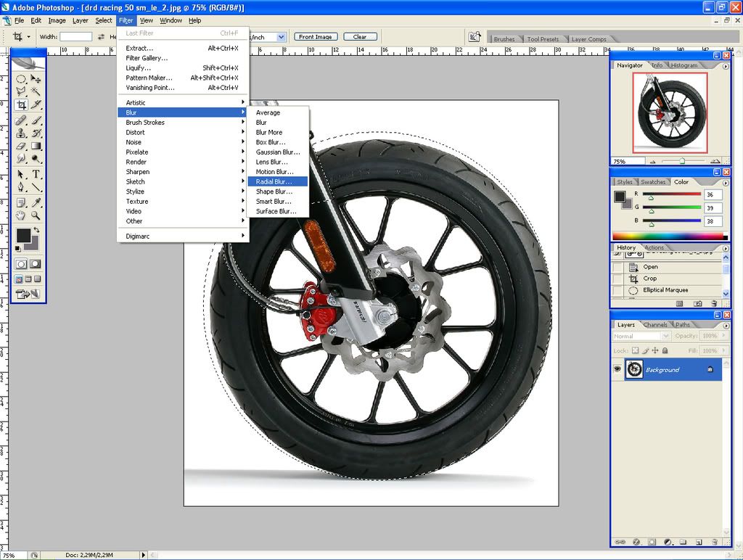Select the Horizontal Type tool
This screenshot has width=743, height=560.
pos(36,174)
